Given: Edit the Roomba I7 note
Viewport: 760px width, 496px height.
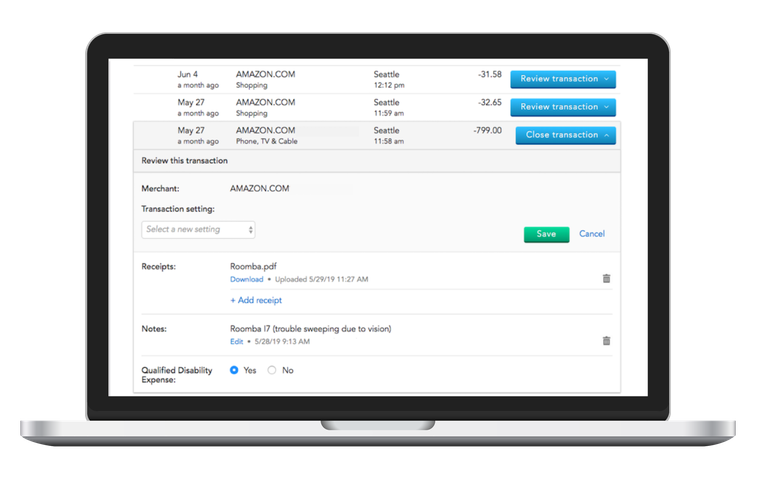Looking at the screenshot, I should [x=237, y=341].
